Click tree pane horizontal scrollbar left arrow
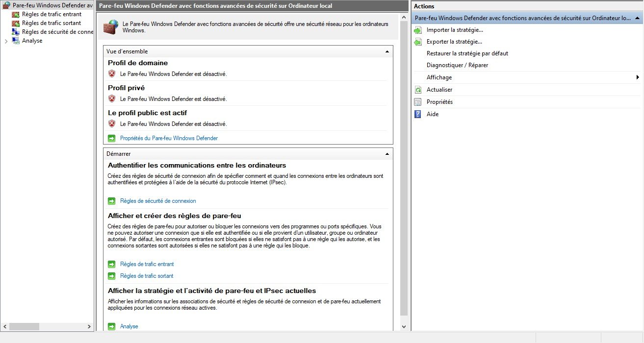Image resolution: width=644 pixels, height=343 pixels. [x=4, y=326]
